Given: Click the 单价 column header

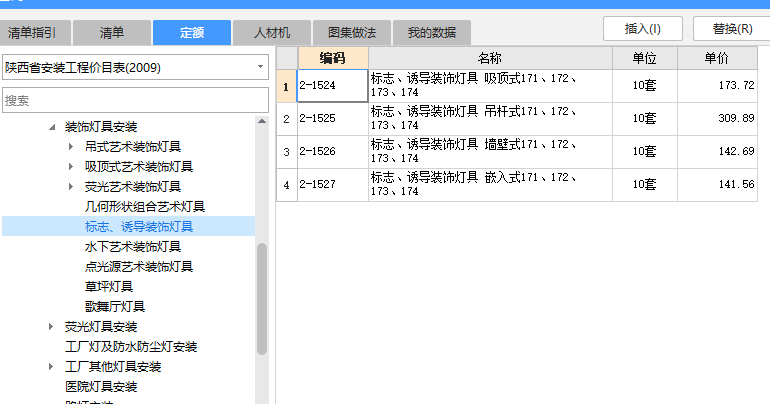Looking at the screenshot, I should [717, 58].
